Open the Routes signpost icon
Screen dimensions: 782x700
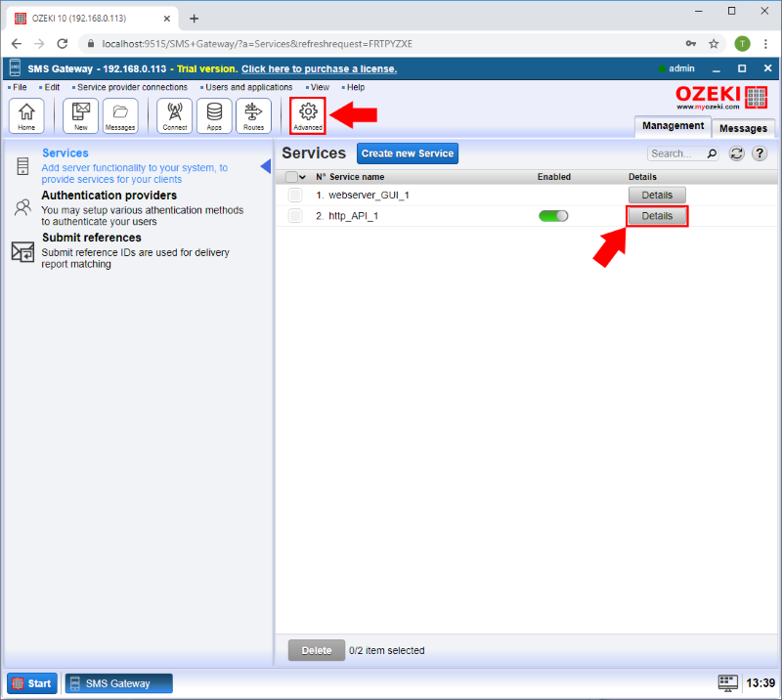point(253,115)
